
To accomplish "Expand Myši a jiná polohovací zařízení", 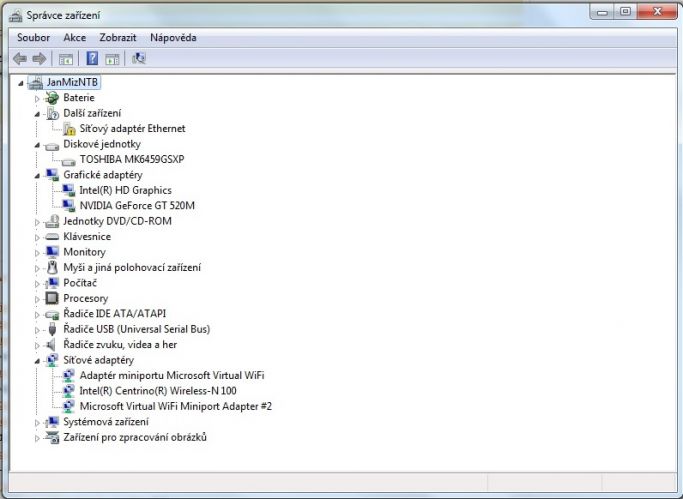I will click(37, 269).
